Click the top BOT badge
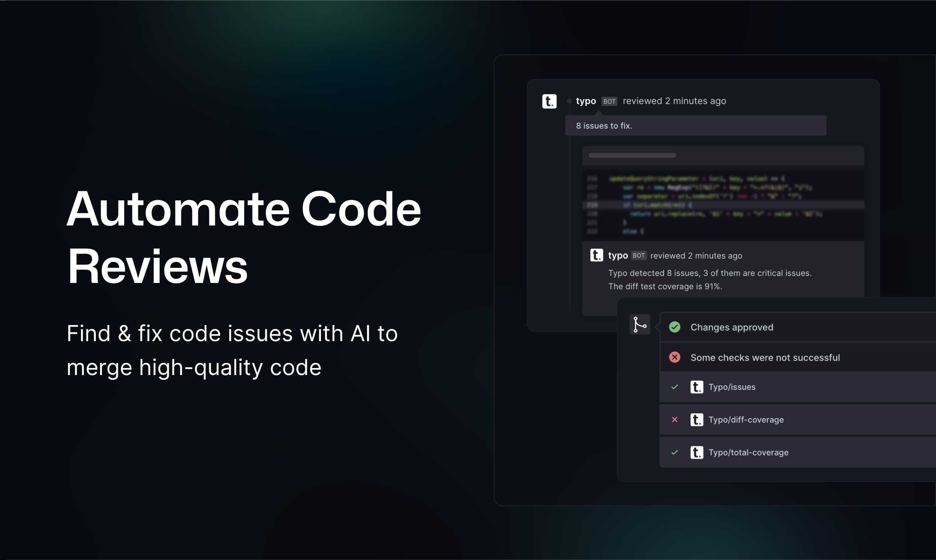 [x=609, y=102]
